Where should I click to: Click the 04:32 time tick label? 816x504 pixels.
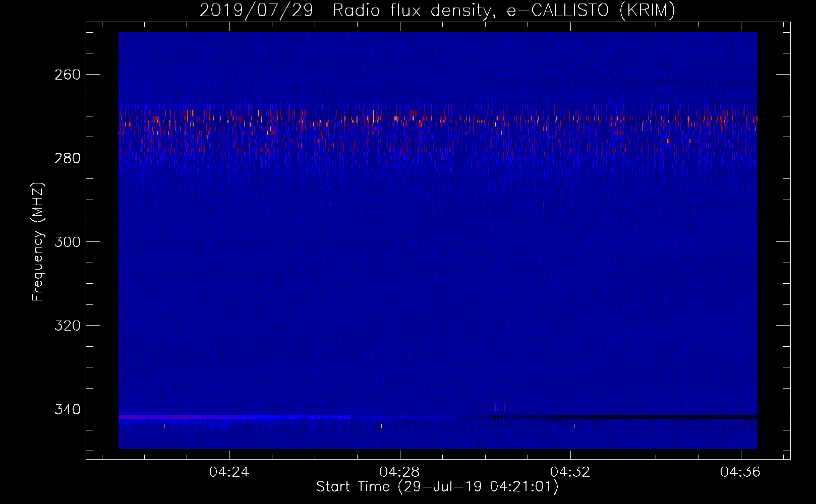point(570,472)
